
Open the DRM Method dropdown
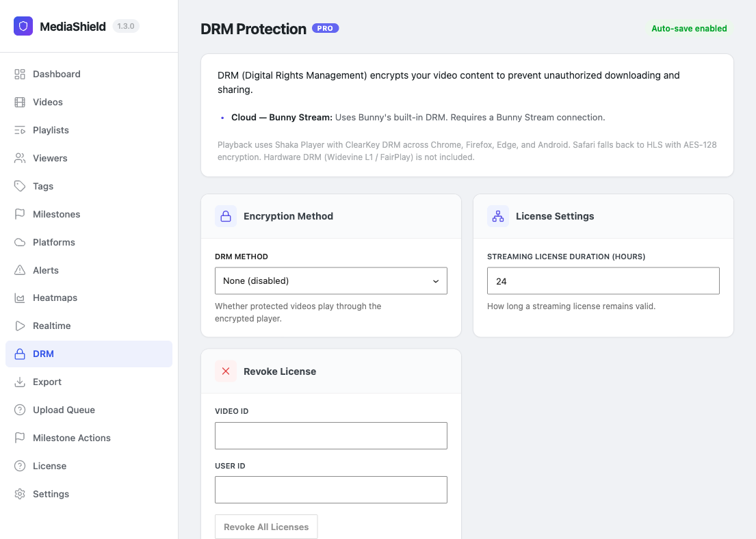[330, 280]
